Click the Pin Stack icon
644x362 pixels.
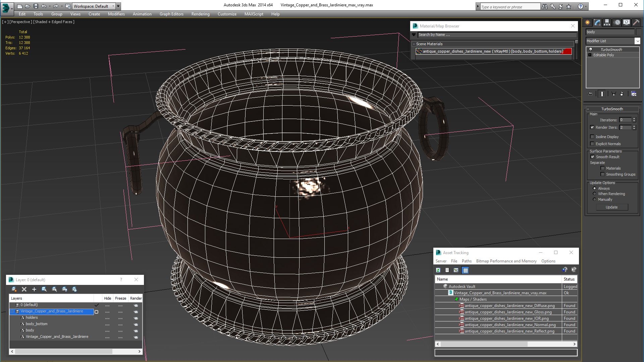point(591,94)
